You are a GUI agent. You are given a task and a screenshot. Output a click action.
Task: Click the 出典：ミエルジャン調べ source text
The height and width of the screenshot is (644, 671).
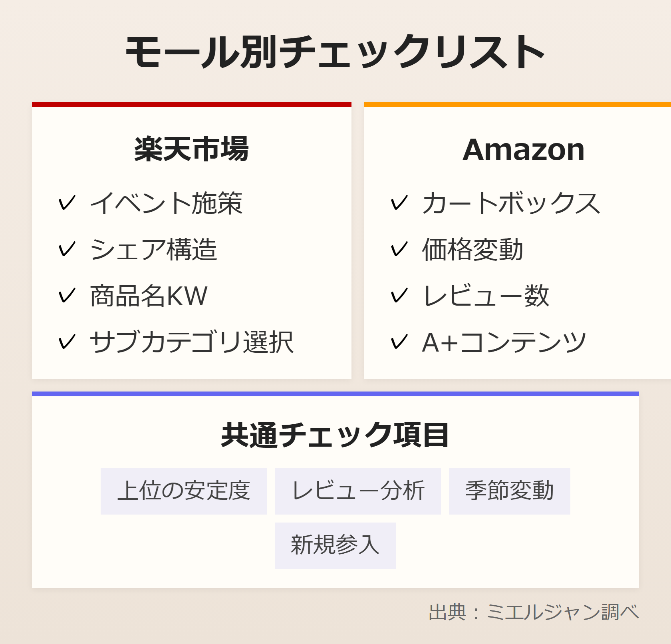pos(534,612)
